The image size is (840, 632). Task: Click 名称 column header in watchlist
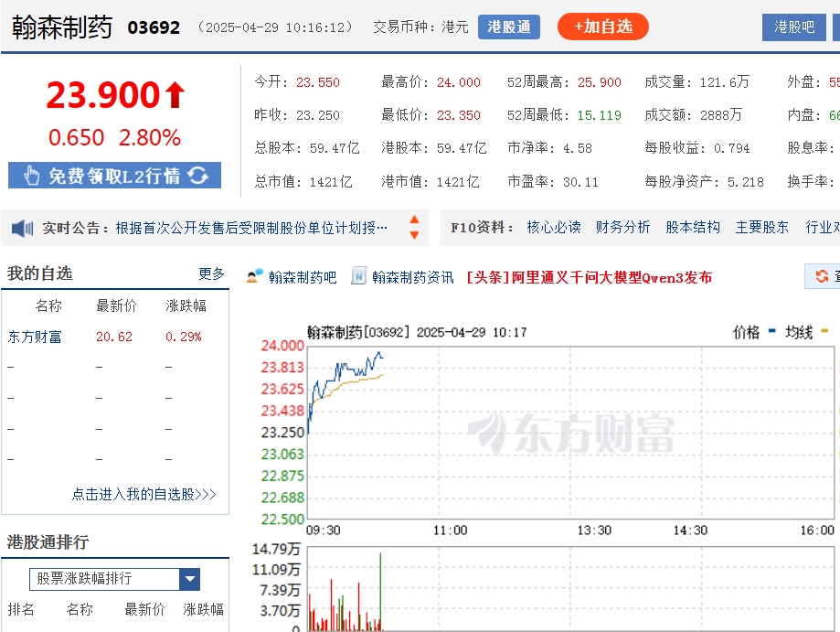click(48, 305)
